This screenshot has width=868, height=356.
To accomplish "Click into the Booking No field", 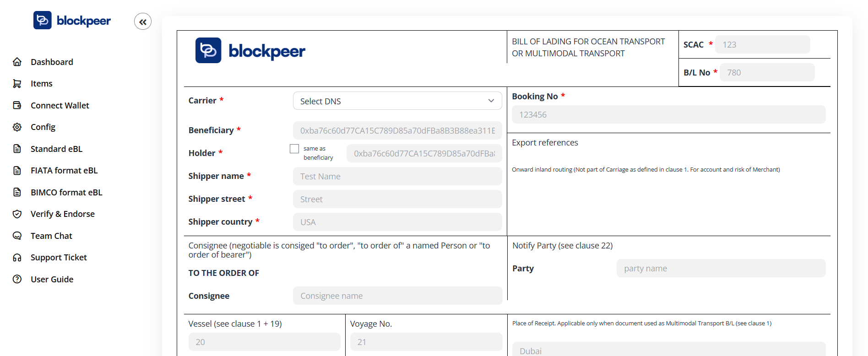I will point(668,115).
